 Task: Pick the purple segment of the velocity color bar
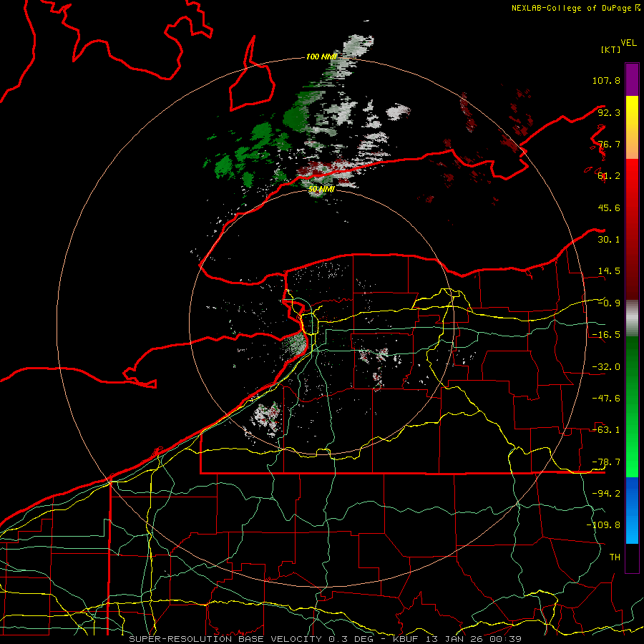632,79
